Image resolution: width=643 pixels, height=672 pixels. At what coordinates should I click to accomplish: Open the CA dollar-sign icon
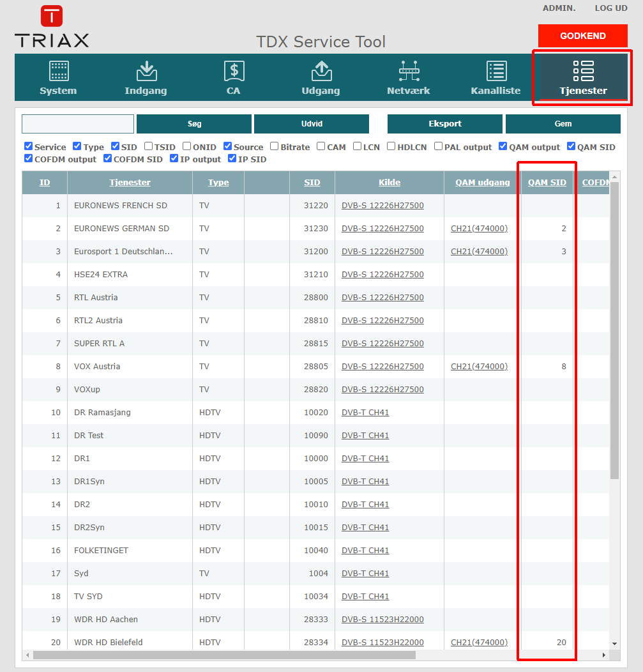tap(234, 71)
